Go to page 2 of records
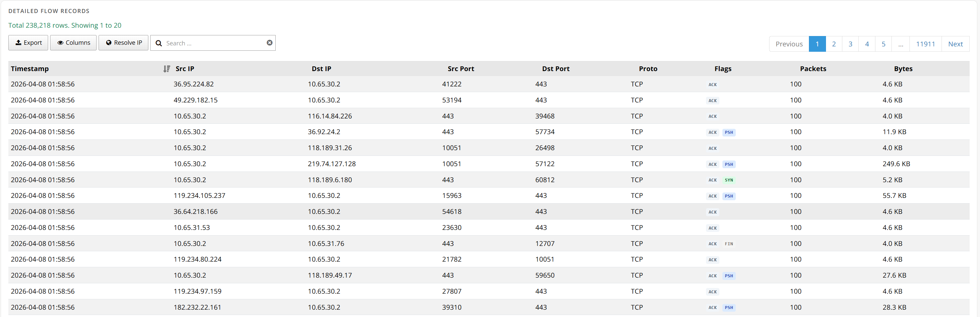Viewport: 980px width, 317px height. click(834, 44)
